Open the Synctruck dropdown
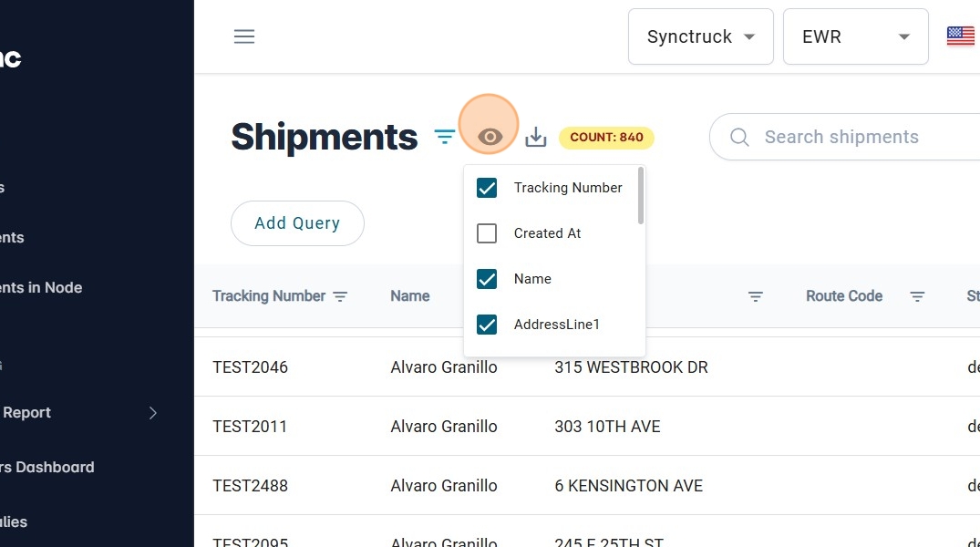This screenshot has width=980, height=547. point(700,36)
